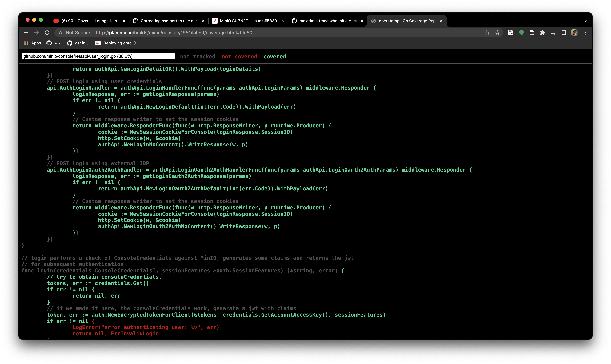Screen dimensions: 611x364
Task: Open the QR code extension icon
Action: (511, 33)
